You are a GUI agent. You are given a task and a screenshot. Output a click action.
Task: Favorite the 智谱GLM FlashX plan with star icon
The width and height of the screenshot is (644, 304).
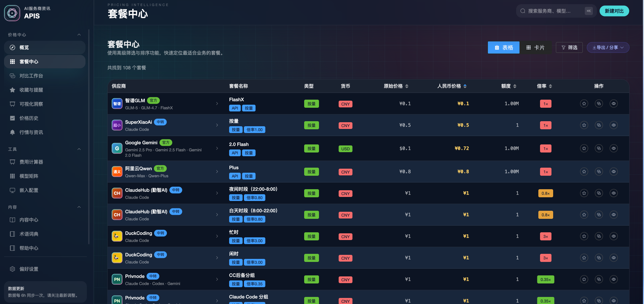[x=584, y=104]
